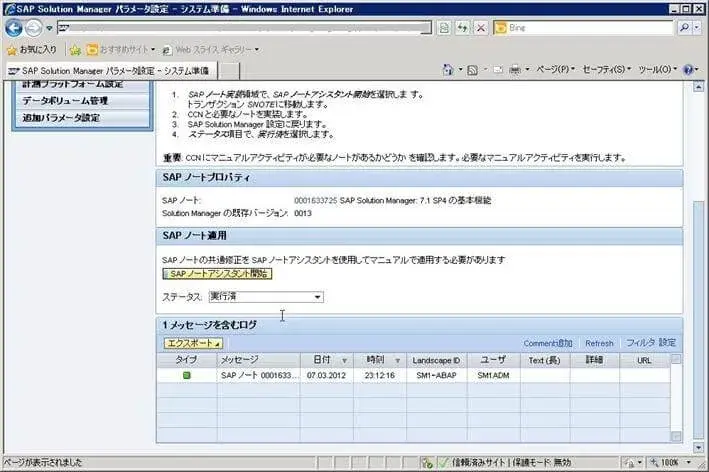Click the ユーザ column header
Screen dimensions: 709x472
pos(493,360)
